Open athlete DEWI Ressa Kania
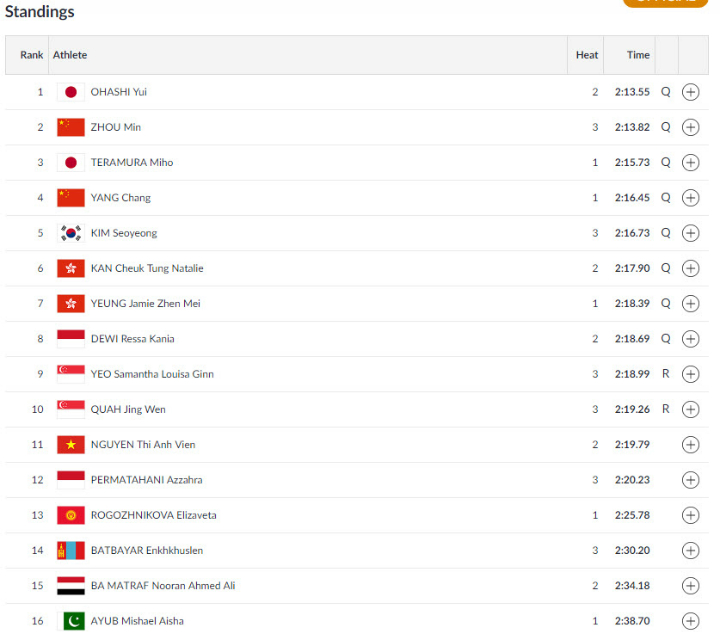Viewport: 720px width, 632px height. click(132, 339)
